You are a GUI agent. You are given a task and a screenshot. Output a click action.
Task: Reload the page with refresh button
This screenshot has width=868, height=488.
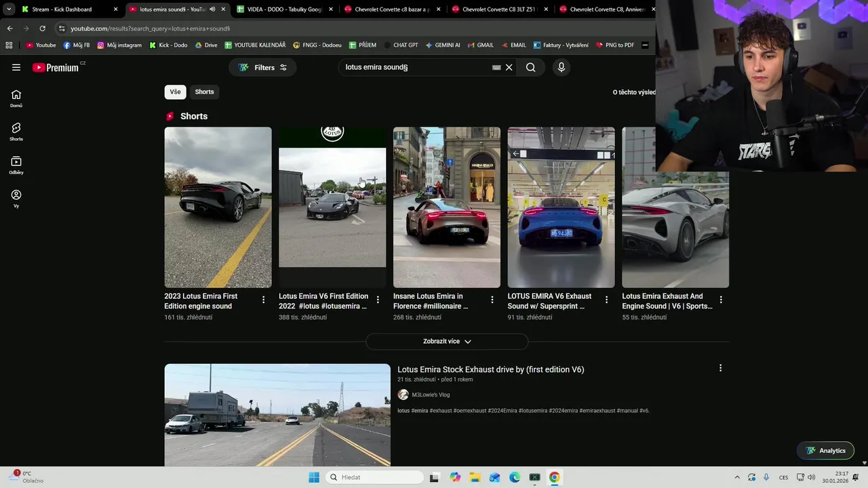(42, 28)
